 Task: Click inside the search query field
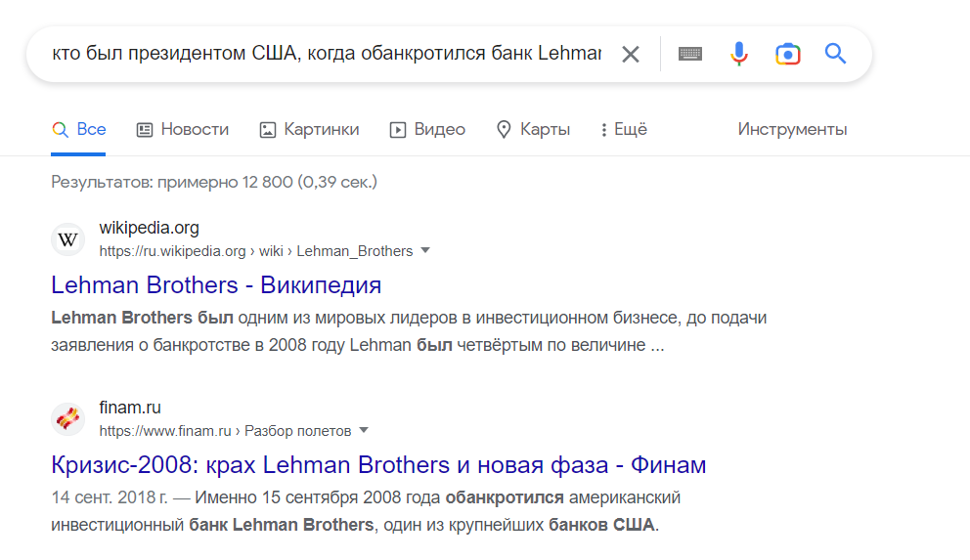coord(327,54)
